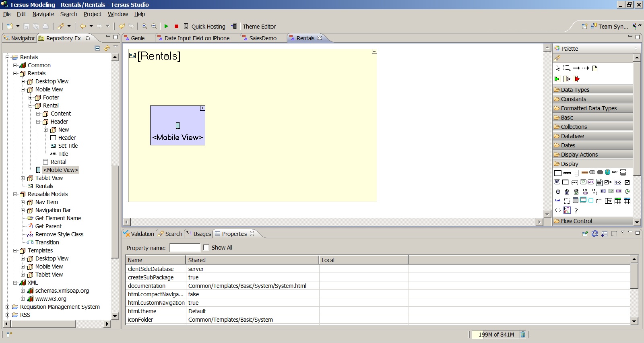Open the Theme Editor

click(x=259, y=27)
